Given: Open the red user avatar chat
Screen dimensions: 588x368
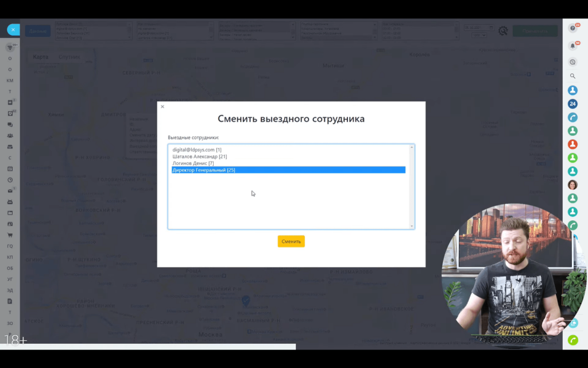Looking at the screenshot, I should tap(572, 144).
